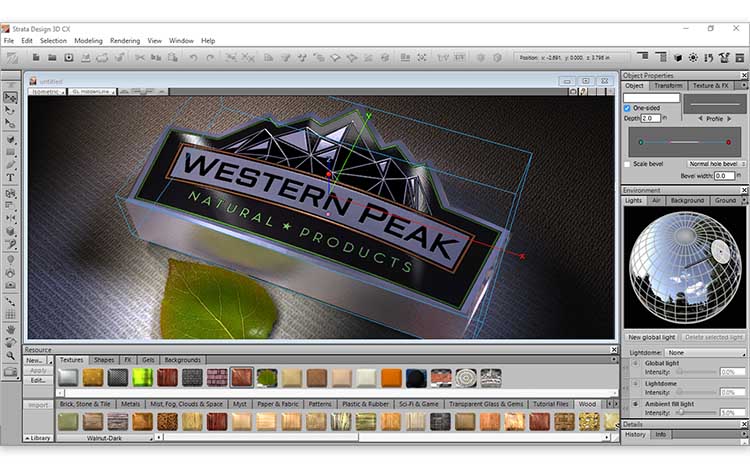Open the Walnut-Dark texture name dropdown
The image size is (750, 468).
click(x=105, y=438)
